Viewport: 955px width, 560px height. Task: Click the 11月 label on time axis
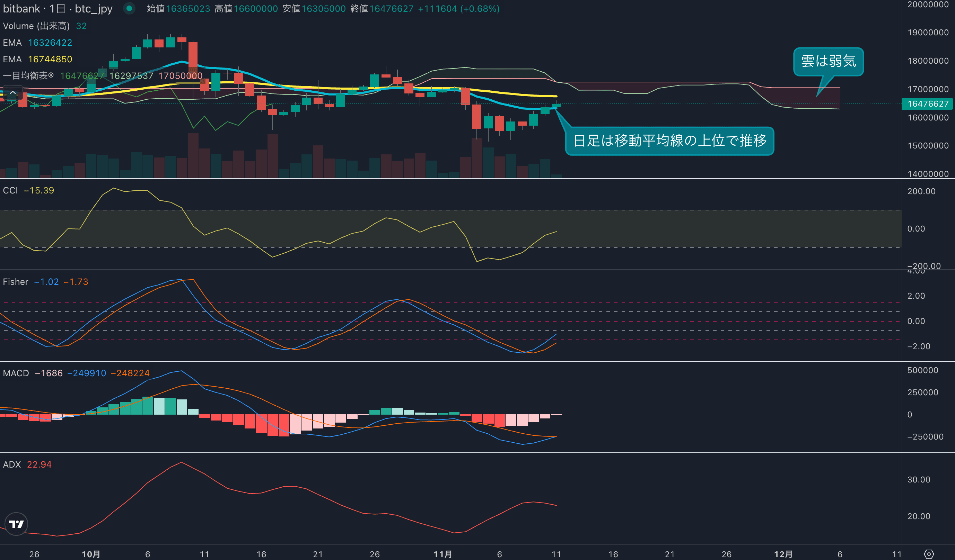point(443,554)
